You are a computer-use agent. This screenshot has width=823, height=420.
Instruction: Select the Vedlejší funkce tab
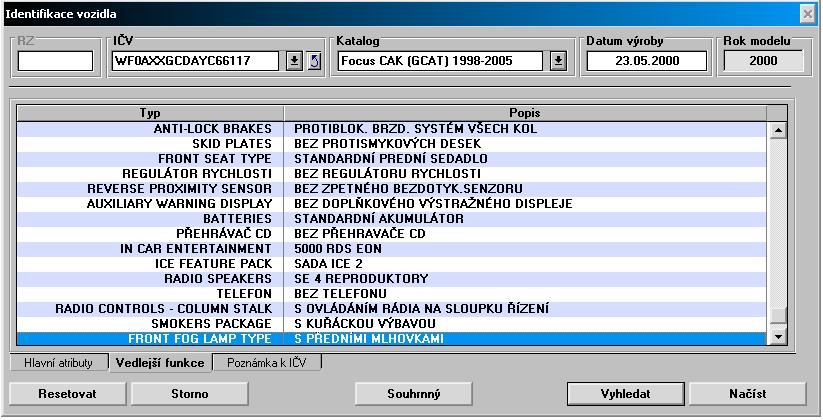[x=160, y=363]
